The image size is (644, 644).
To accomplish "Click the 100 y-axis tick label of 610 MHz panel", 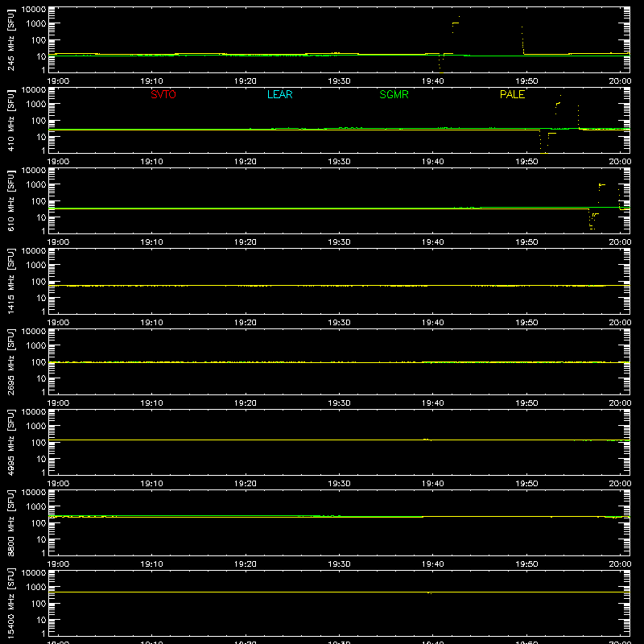I will 39,201.
